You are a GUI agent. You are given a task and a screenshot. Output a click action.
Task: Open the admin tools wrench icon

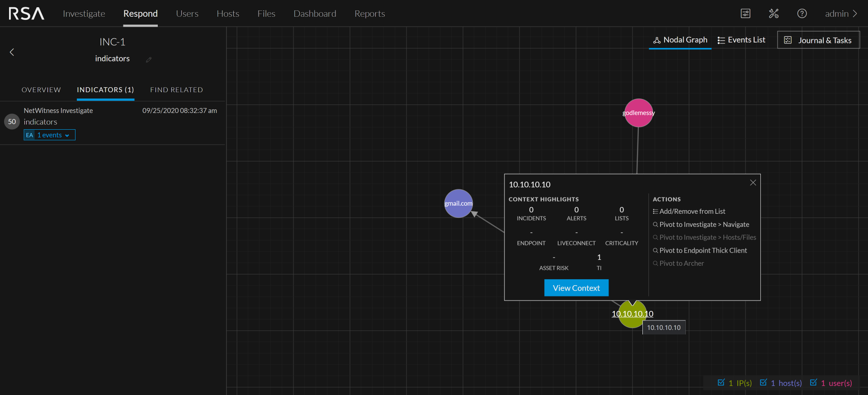(774, 14)
